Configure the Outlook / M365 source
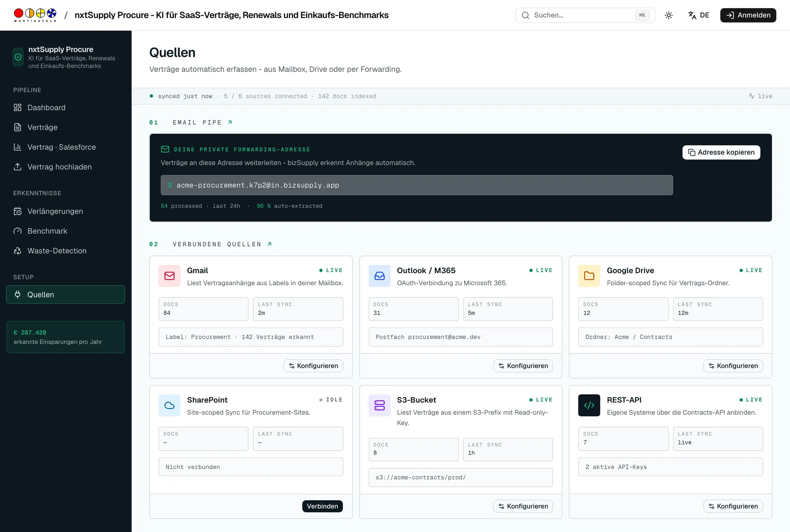Viewport: 790px width, 532px height. (x=523, y=366)
